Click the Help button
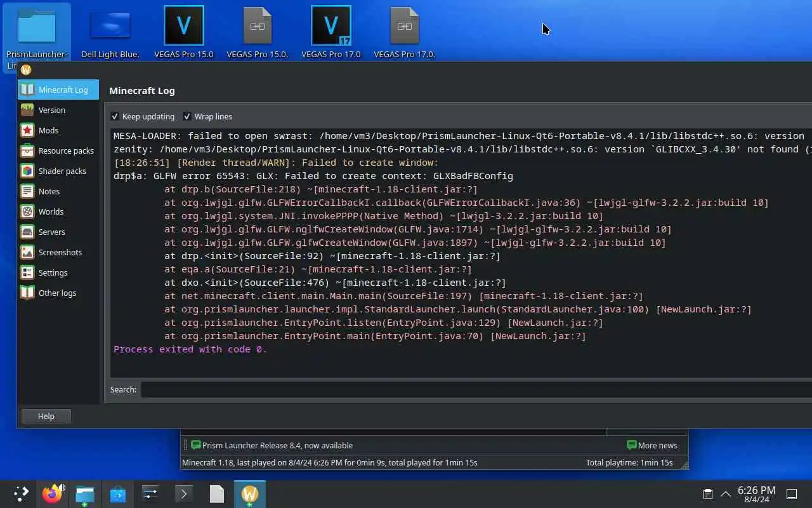 (46, 416)
